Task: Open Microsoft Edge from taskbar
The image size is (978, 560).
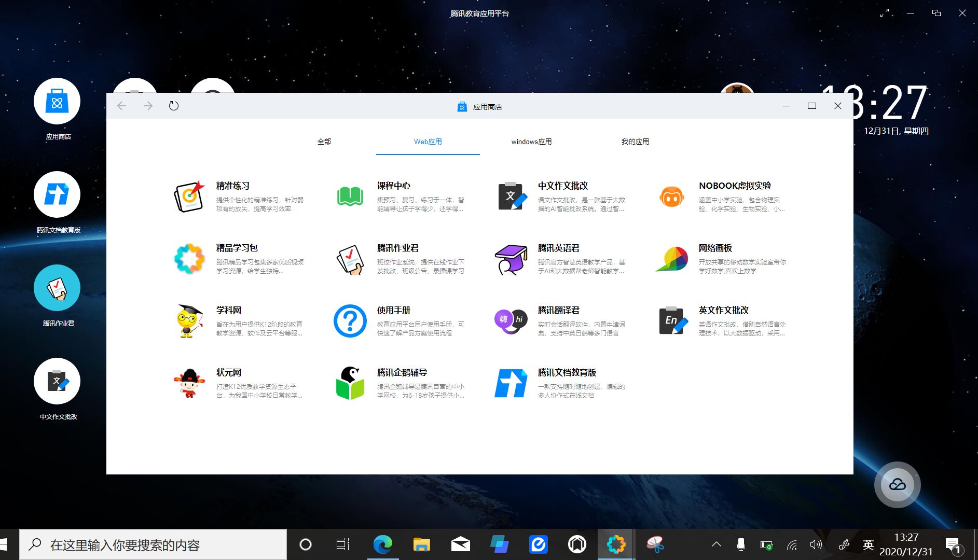Action: pos(383,544)
